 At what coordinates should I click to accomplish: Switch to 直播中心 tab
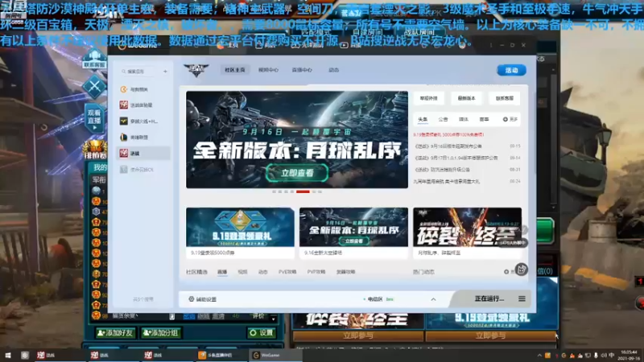(302, 70)
